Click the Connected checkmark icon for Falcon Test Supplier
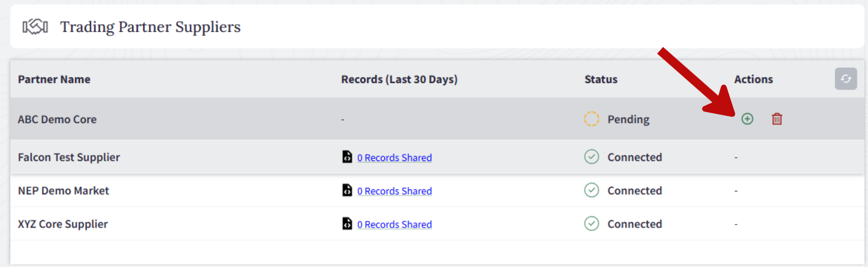The width and height of the screenshot is (868, 267). (592, 157)
